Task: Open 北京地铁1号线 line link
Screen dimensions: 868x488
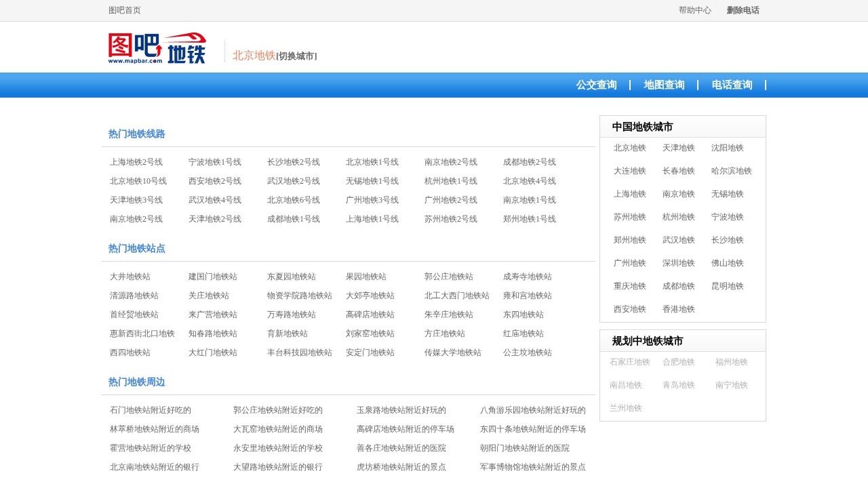Action: click(x=372, y=162)
